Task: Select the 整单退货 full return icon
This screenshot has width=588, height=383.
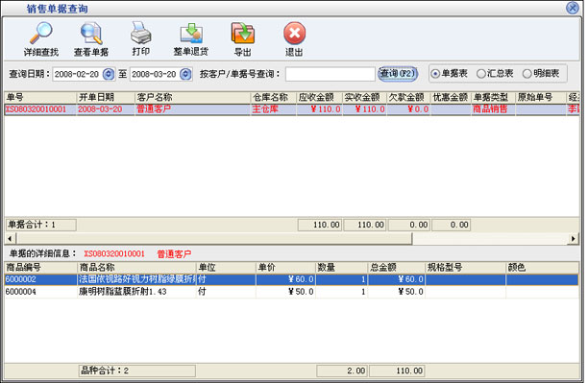Action: pyautogui.click(x=191, y=39)
